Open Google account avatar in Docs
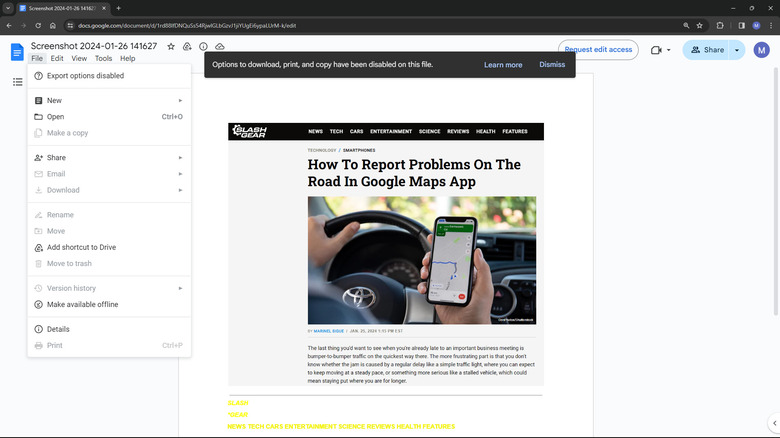The height and width of the screenshot is (438, 780). tap(761, 50)
